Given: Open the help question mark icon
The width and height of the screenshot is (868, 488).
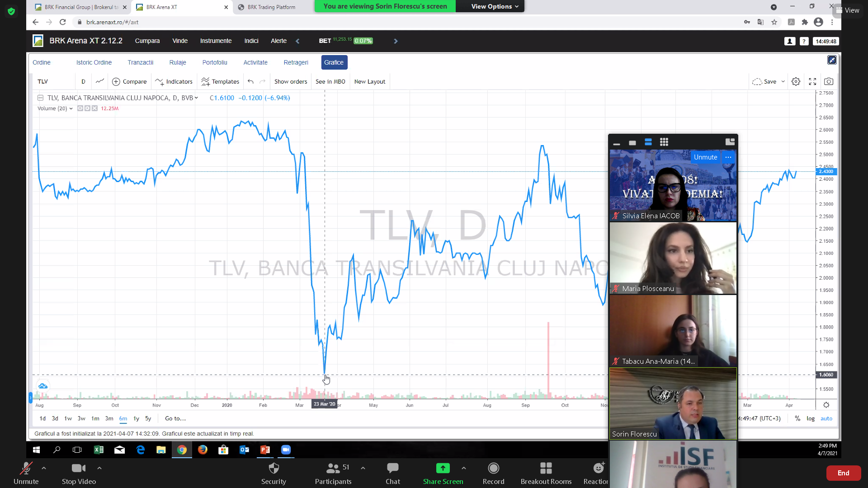Looking at the screenshot, I should [804, 41].
